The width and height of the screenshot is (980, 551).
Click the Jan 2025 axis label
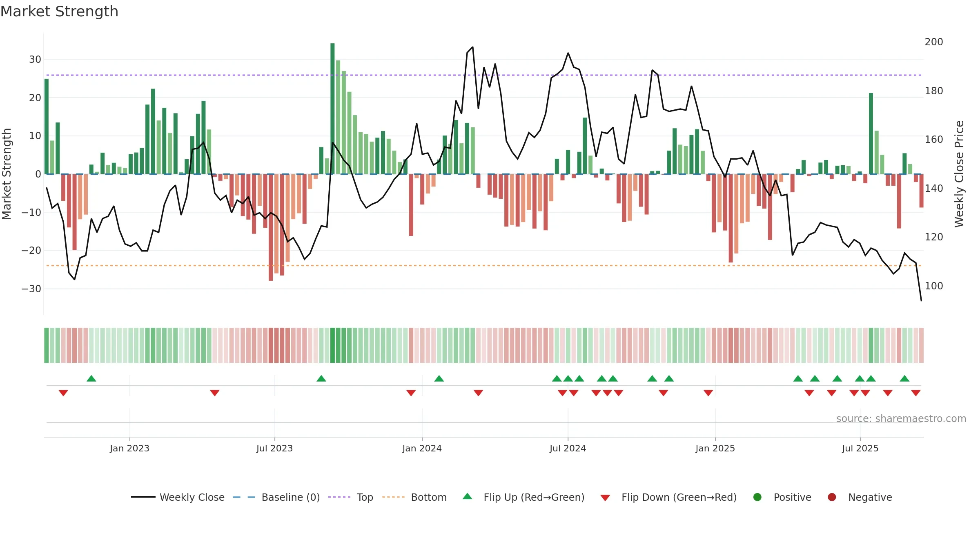tap(715, 448)
